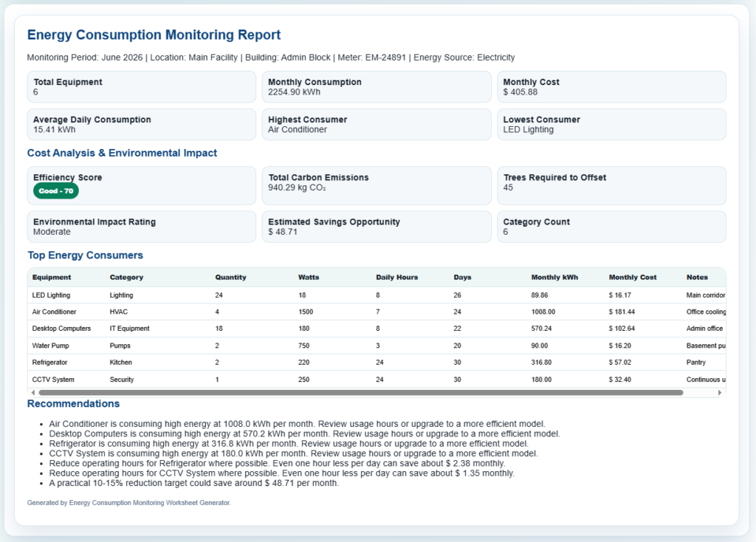Click the Monthly Cost $ 405.88 card

[x=611, y=87]
